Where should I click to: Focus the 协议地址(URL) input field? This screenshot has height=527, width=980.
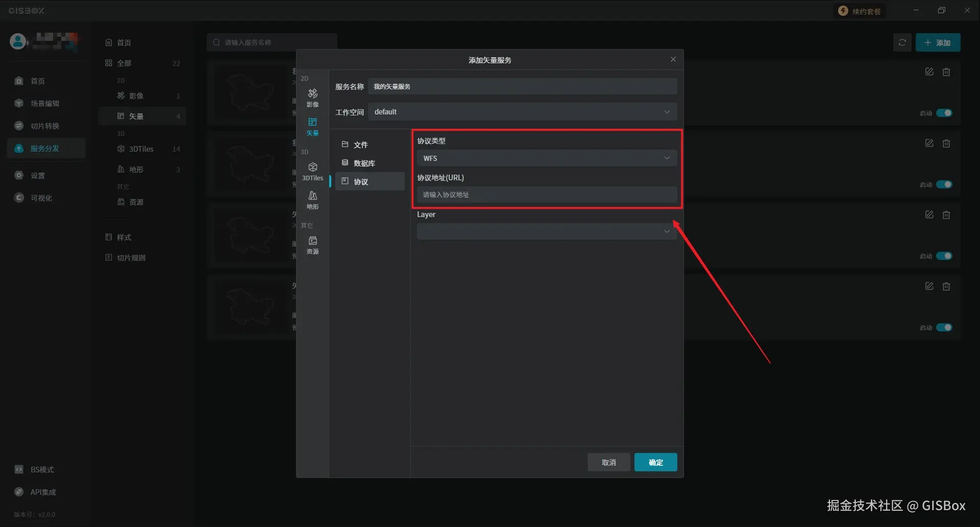[547, 195]
